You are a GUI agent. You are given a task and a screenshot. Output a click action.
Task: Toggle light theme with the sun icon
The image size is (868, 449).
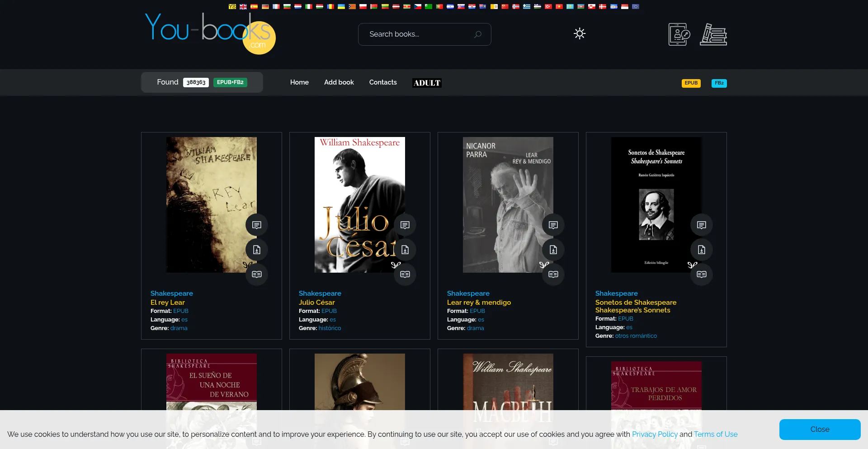click(580, 34)
